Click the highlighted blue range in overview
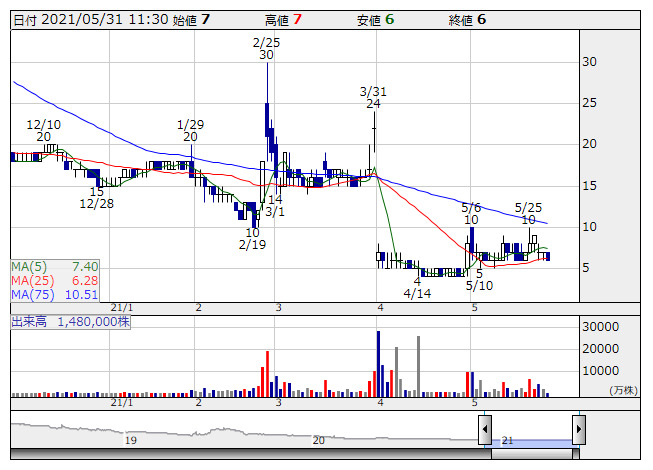653x470 pixels. (x=531, y=441)
